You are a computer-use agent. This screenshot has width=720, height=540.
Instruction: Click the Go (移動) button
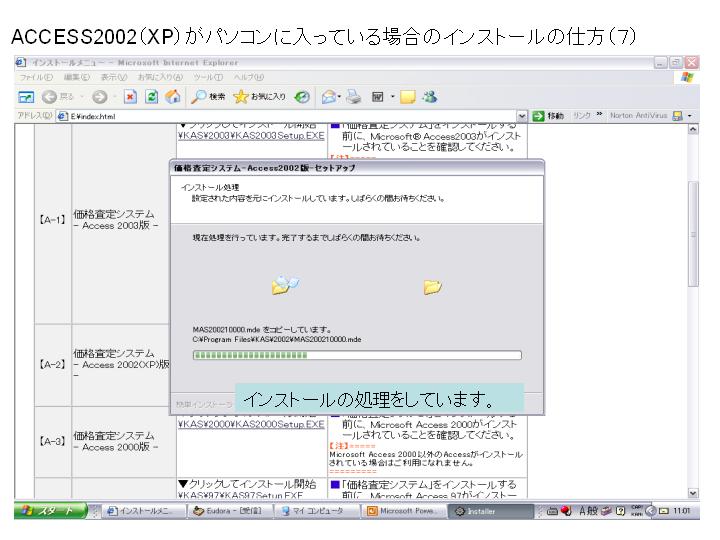click(548, 116)
